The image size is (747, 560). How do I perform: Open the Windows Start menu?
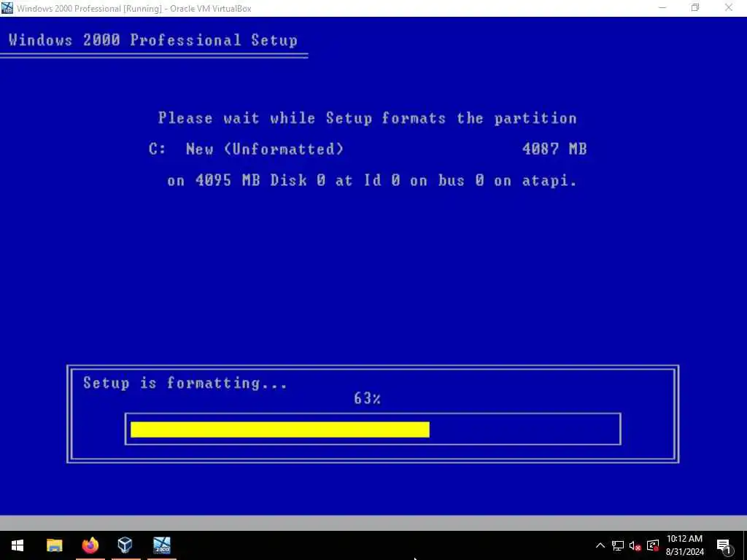(x=18, y=545)
